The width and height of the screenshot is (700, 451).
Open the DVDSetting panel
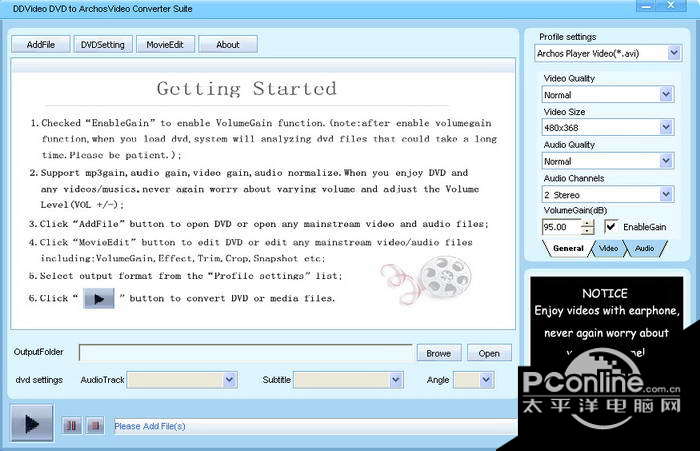(103, 45)
